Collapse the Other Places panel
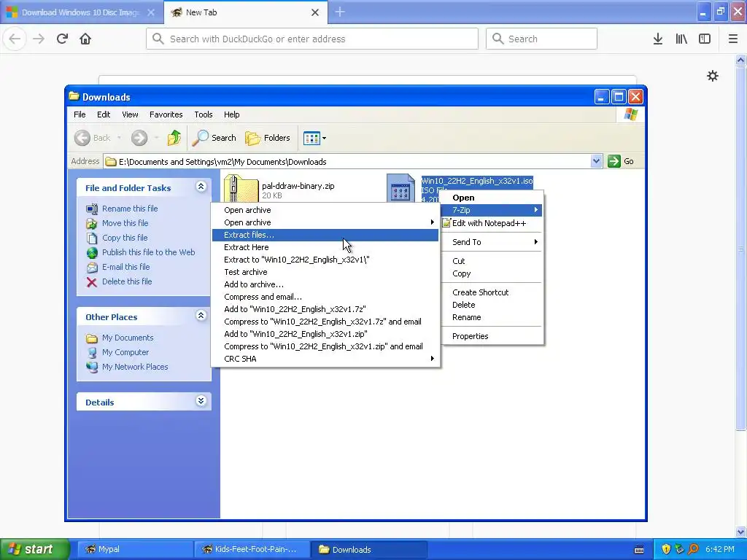Screen dimensions: 747x560 coord(201,316)
